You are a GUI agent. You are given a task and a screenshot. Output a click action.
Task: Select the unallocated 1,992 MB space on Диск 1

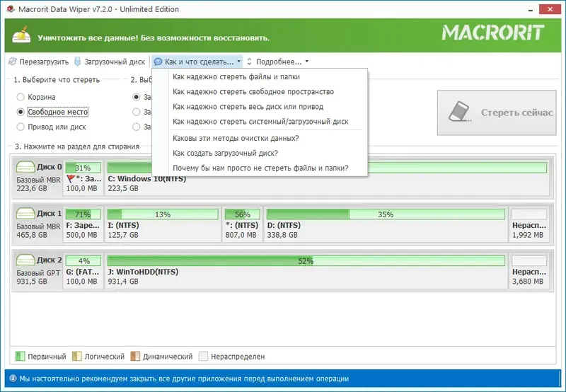[529, 224]
